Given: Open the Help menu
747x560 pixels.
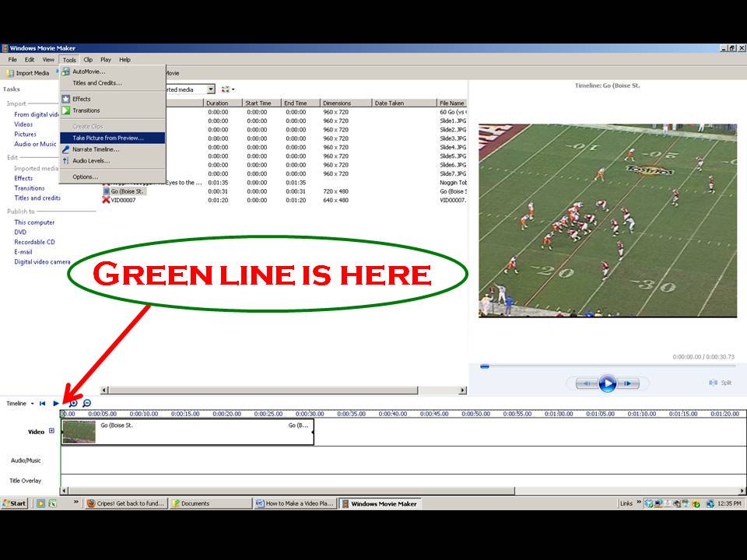Looking at the screenshot, I should tap(124, 60).
